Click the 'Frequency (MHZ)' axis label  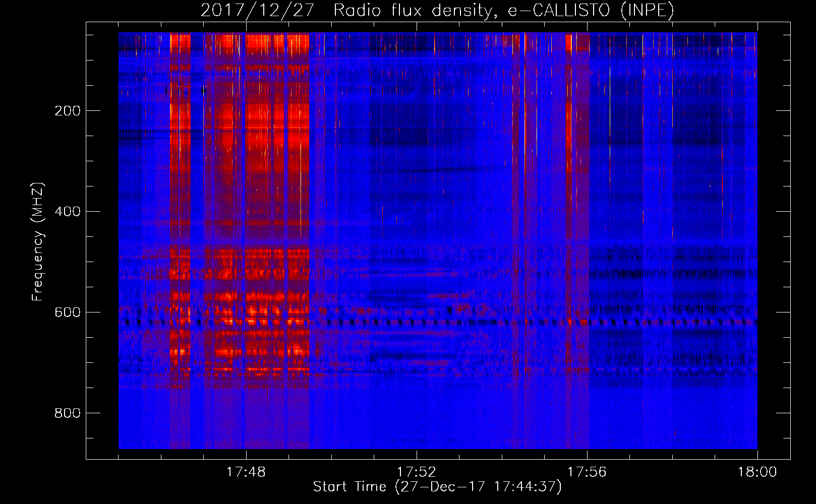click(38, 242)
